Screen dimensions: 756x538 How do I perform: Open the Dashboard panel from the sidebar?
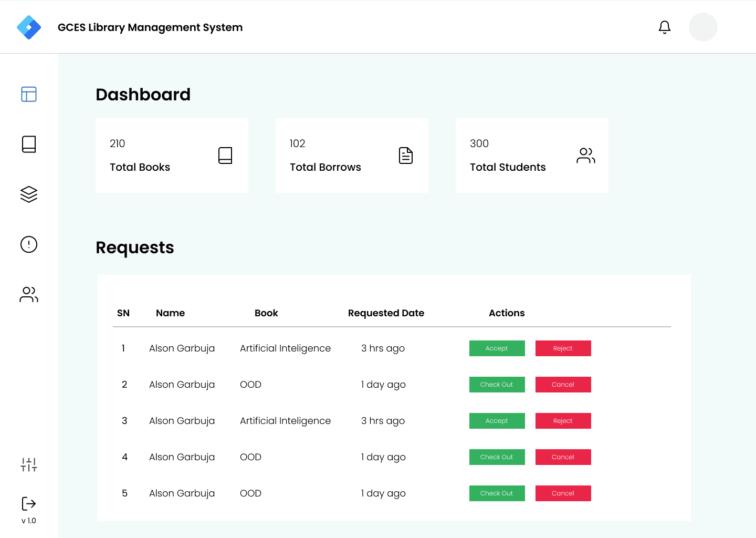28,95
